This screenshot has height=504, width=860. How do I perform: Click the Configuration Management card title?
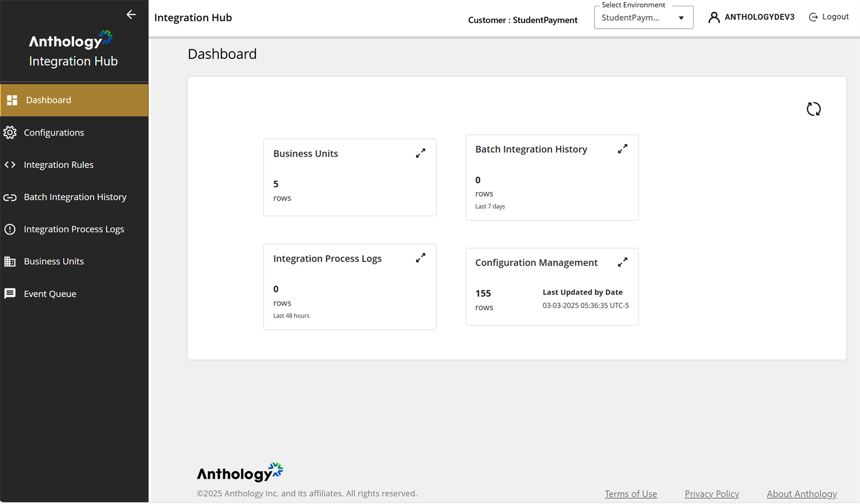(x=536, y=263)
